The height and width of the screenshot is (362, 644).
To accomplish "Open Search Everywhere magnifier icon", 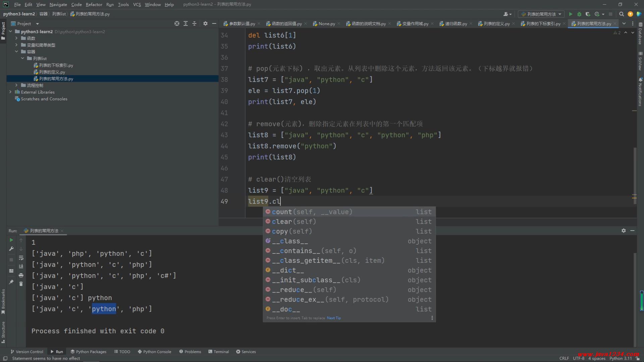I will point(622,14).
